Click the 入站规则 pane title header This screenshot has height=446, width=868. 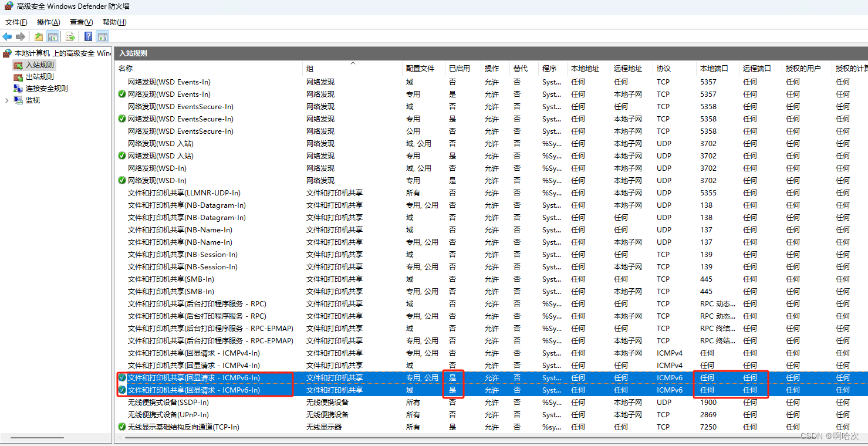pos(133,53)
